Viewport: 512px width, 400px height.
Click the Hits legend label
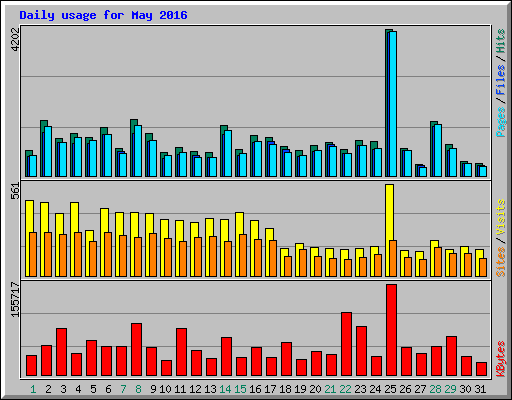pyautogui.click(x=501, y=41)
